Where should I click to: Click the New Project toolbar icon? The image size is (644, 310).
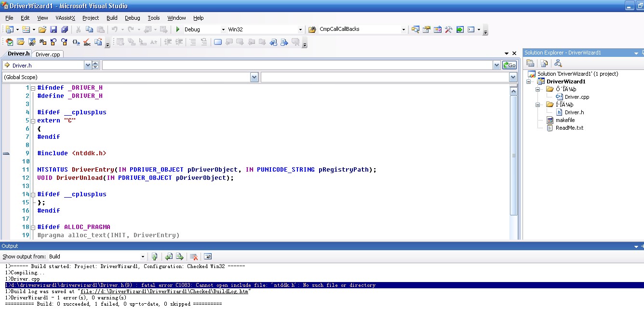[9, 29]
